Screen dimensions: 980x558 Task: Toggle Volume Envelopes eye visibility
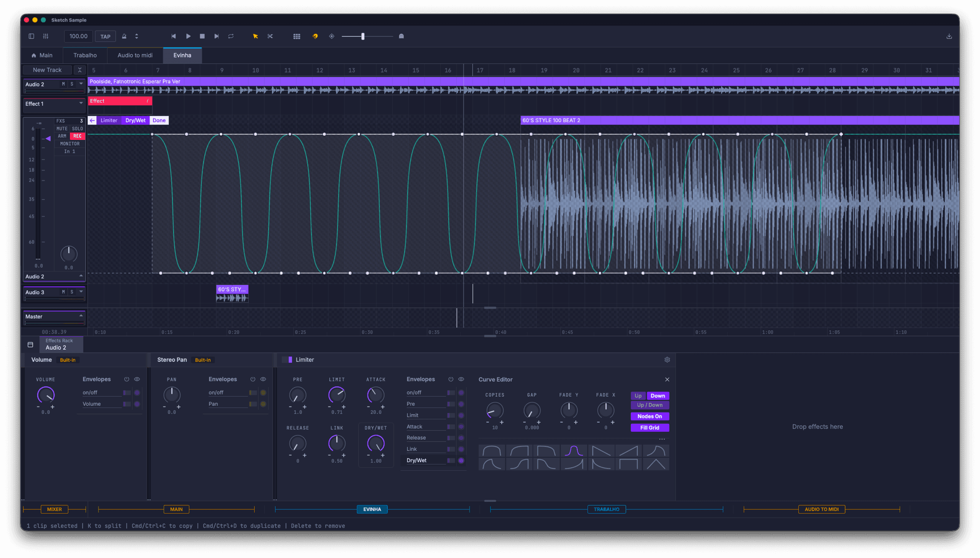point(137,379)
